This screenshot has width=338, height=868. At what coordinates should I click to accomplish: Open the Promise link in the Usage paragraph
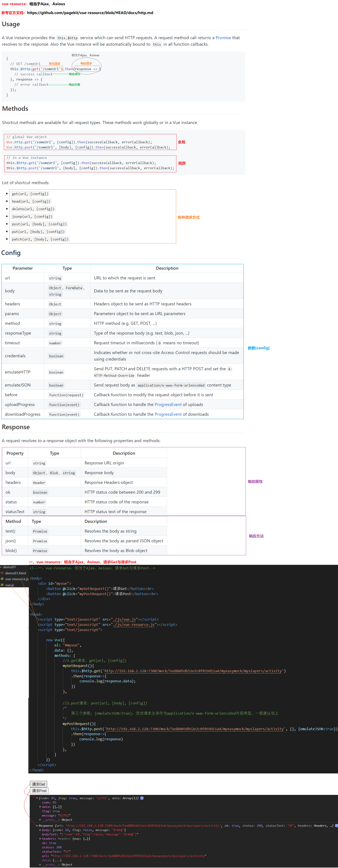click(223, 38)
